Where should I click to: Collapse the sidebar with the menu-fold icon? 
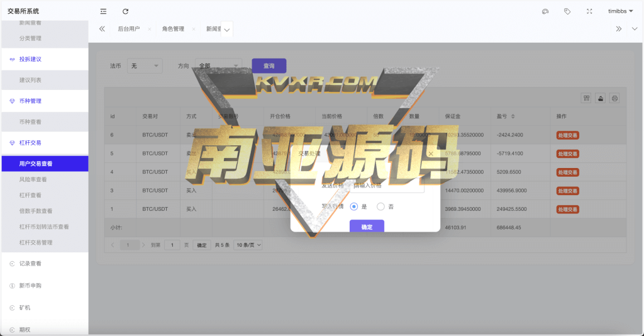[x=103, y=11]
